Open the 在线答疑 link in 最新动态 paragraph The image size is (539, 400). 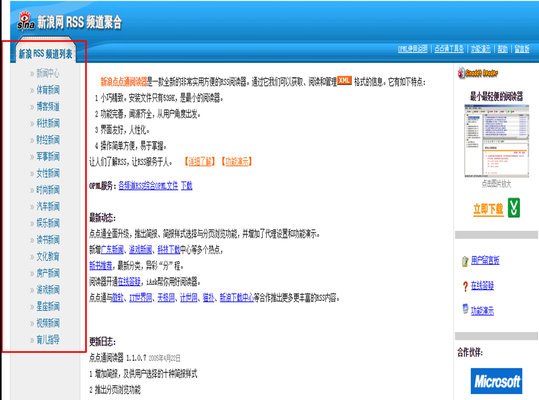pyautogui.click(x=129, y=282)
